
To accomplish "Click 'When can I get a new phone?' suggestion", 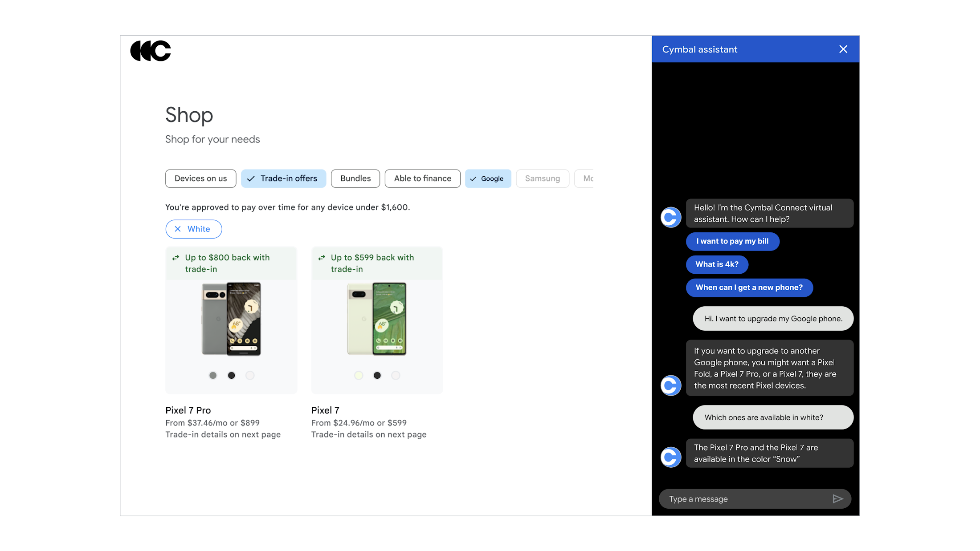I will point(749,288).
